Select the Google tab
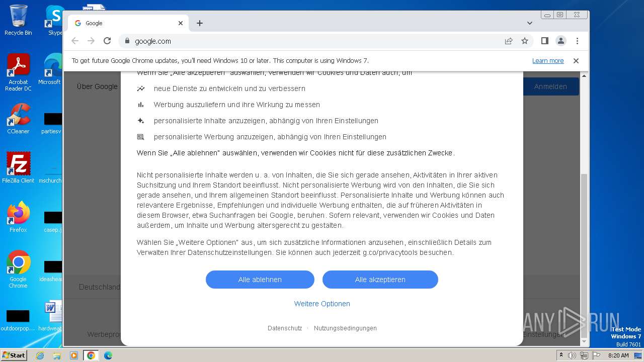 coord(128,23)
